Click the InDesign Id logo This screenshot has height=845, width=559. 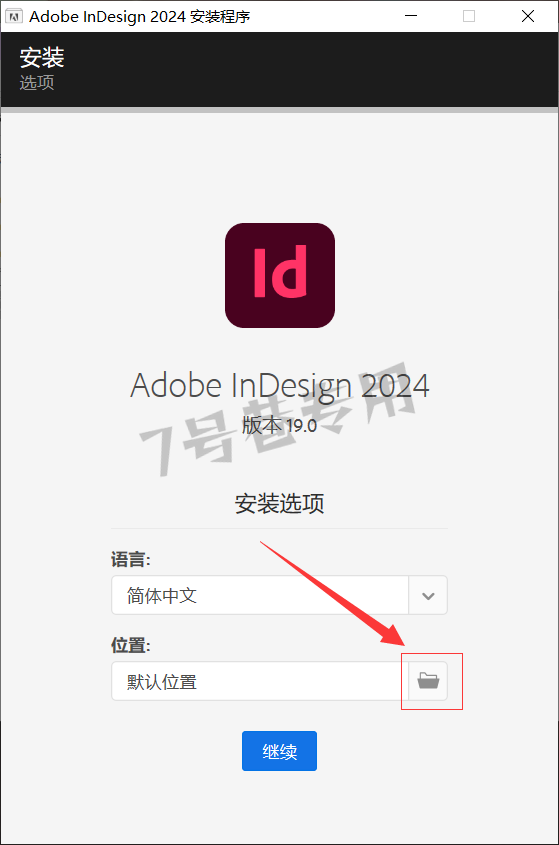click(280, 275)
